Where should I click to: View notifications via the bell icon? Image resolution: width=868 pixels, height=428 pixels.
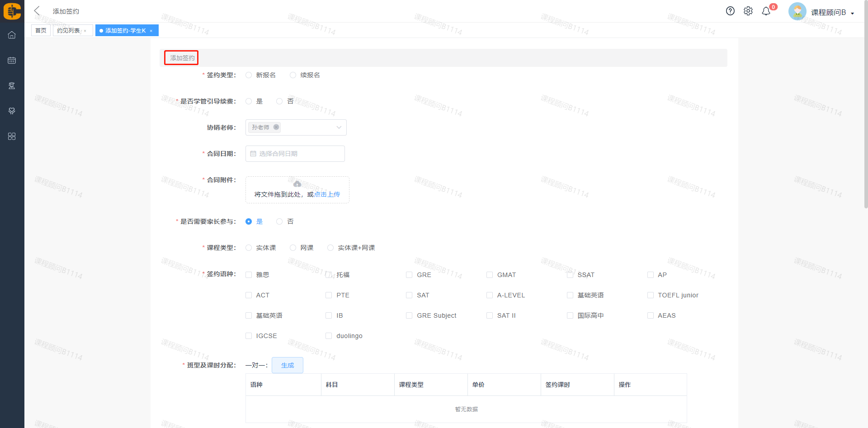coord(766,11)
